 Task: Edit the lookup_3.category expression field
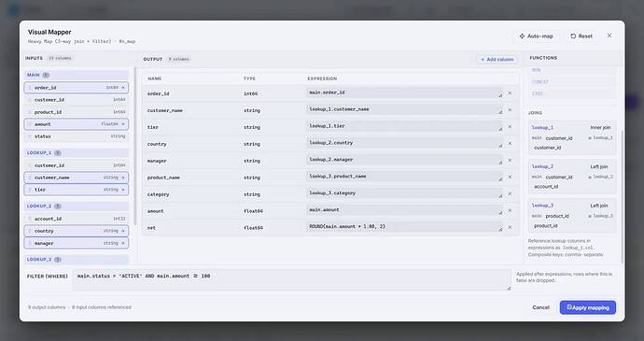tap(404, 192)
